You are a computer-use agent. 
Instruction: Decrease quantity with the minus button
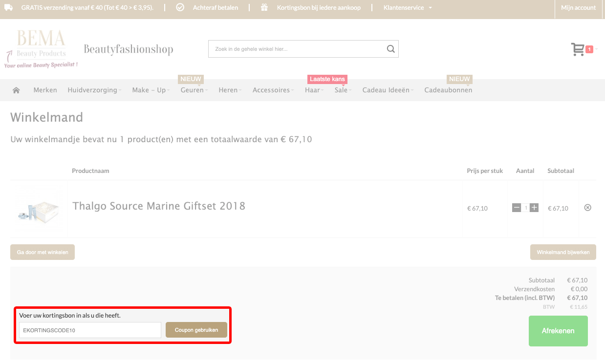pyautogui.click(x=517, y=208)
